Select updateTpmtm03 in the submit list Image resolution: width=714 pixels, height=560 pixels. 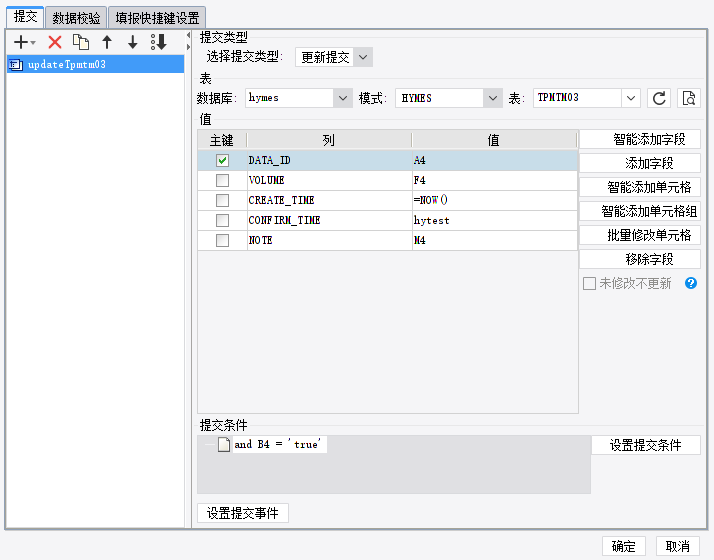96,65
